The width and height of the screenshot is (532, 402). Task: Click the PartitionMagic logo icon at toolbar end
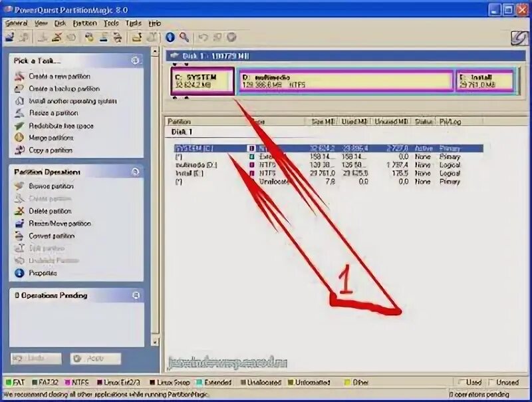coord(519,38)
